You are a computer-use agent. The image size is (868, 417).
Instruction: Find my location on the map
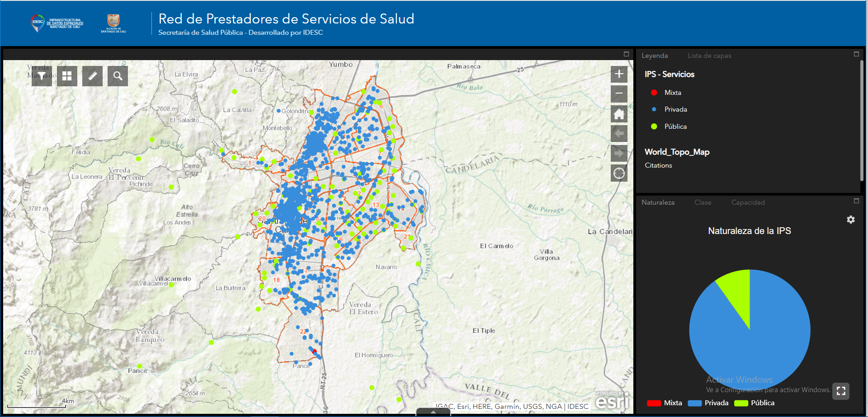tap(619, 173)
